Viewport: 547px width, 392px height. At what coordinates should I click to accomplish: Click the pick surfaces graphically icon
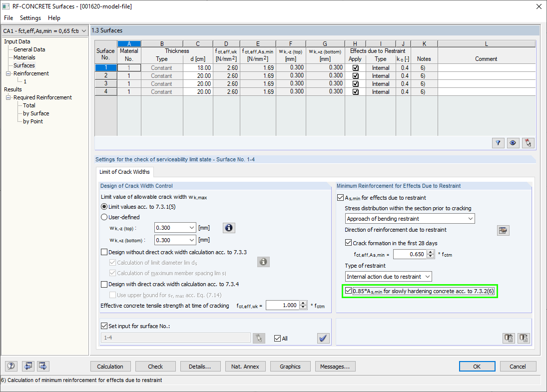point(259,338)
